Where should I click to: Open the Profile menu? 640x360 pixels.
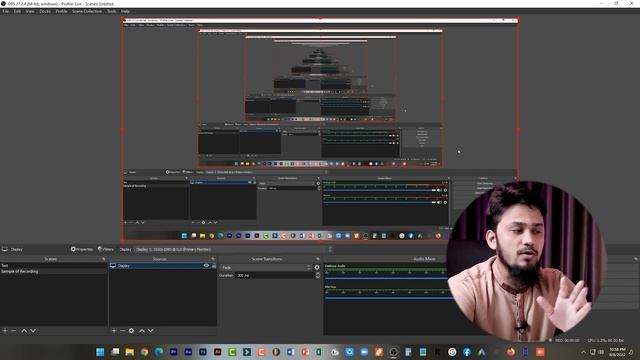coord(61,11)
